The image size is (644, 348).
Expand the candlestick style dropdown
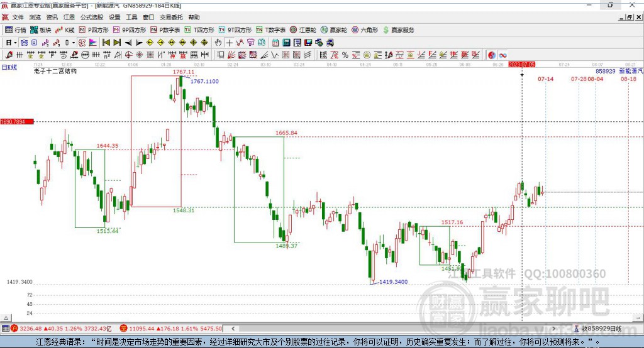[74, 43]
